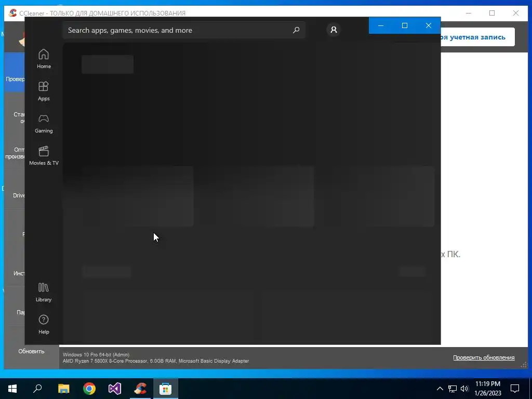Click Windows 10 Pro 64-bit system info text
532x399 pixels.
point(96,354)
